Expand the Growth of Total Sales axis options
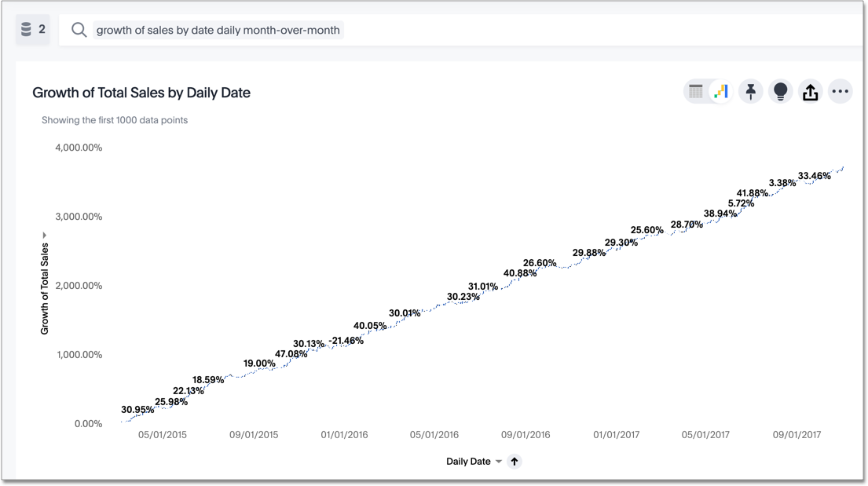The image size is (868, 486). pyautogui.click(x=45, y=234)
